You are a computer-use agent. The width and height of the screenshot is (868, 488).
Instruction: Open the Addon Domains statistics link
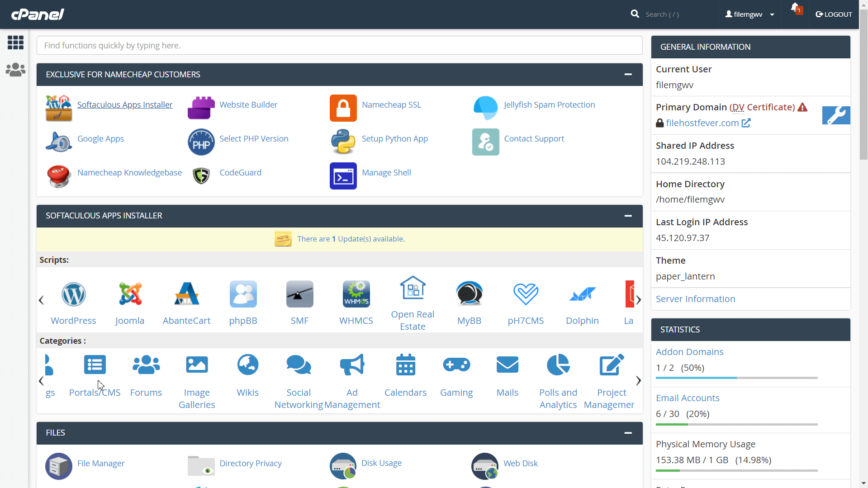(x=689, y=352)
